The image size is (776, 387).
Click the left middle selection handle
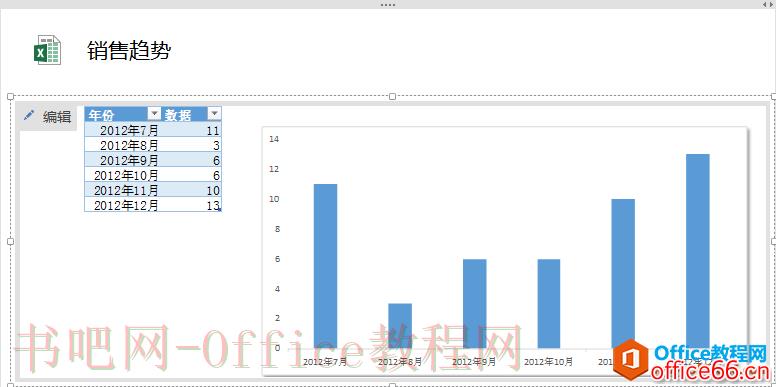[10, 241]
